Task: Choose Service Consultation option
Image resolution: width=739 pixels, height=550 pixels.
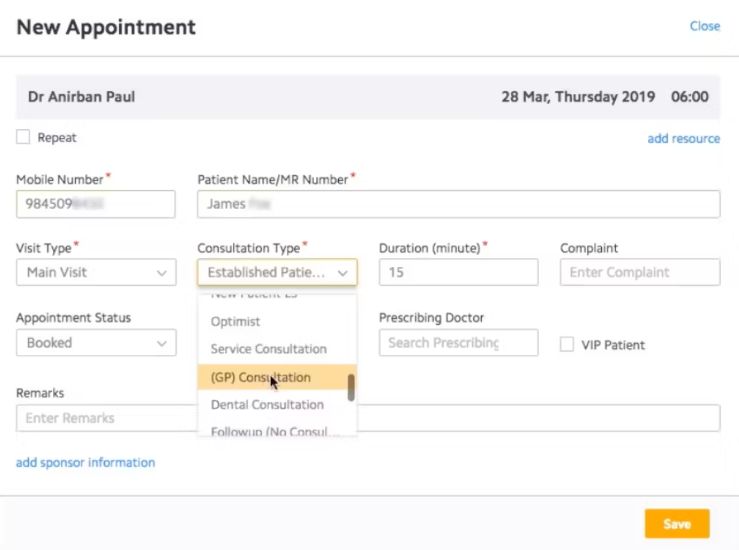Action: (268, 349)
